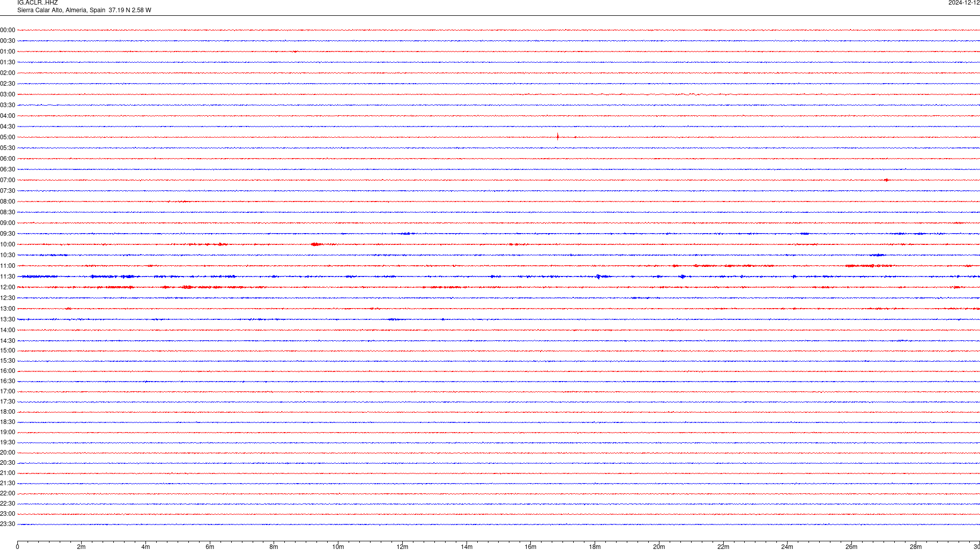
Task: Click the 14m axis tick label
Action: coord(467,547)
